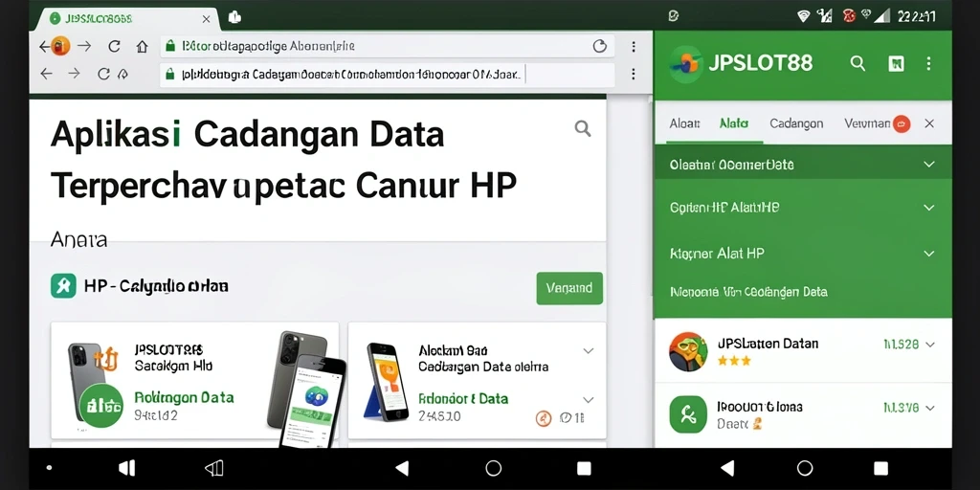Open the 'JPSLatten Datan' app icon
The width and height of the screenshot is (980, 490).
[x=687, y=351]
